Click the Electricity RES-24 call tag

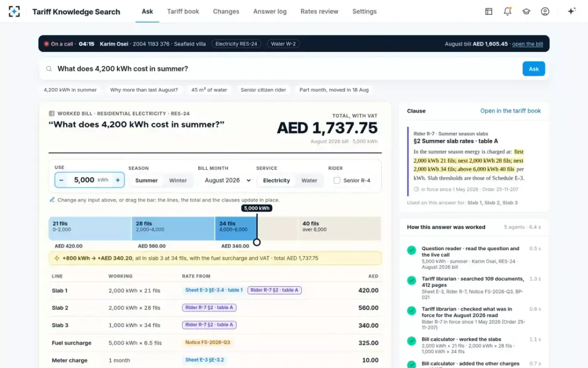[x=236, y=44]
